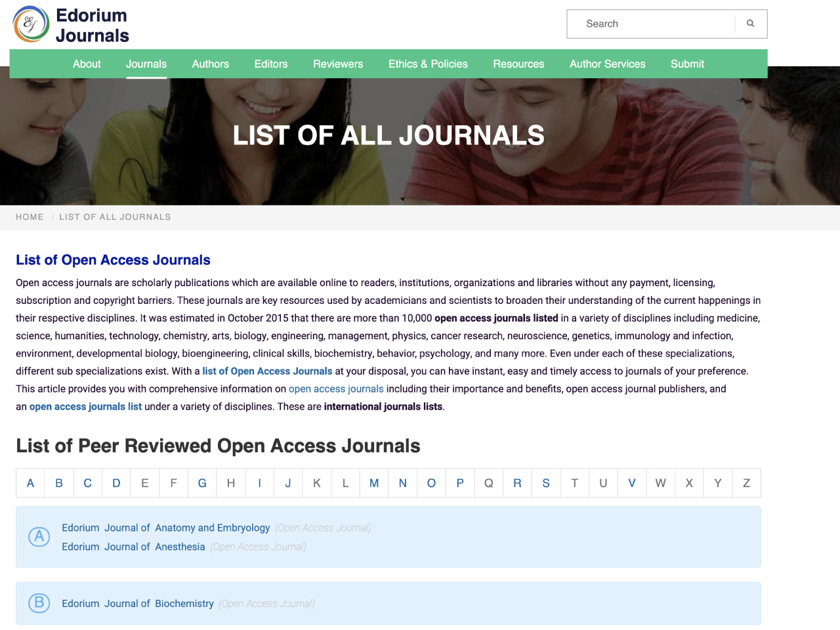Open 'open access journals list' link
The width and height of the screenshot is (840, 630).
[85, 407]
